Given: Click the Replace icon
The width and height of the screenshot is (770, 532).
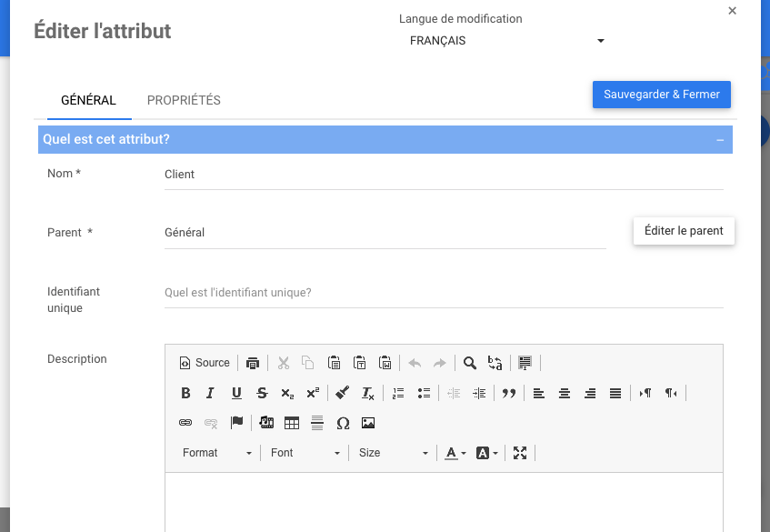Looking at the screenshot, I should tap(495, 363).
